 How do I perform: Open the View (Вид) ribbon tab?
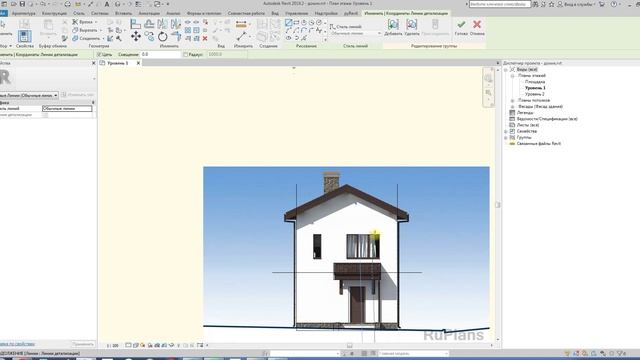pos(275,13)
